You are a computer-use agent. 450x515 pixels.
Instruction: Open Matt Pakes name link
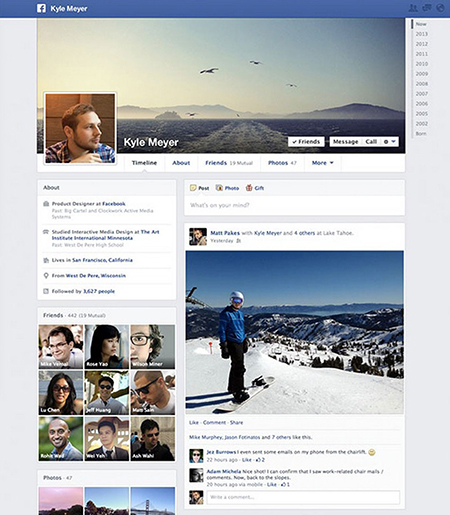point(225,233)
